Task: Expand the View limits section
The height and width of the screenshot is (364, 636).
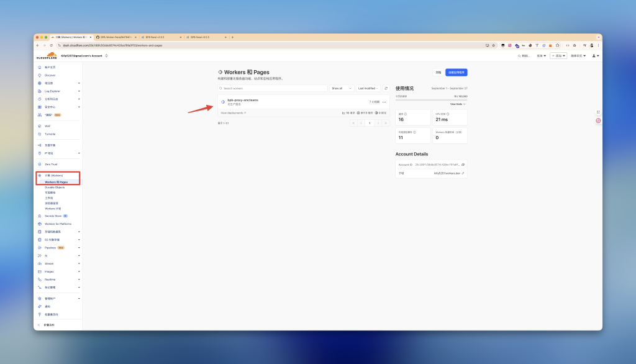Action: coord(458,104)
